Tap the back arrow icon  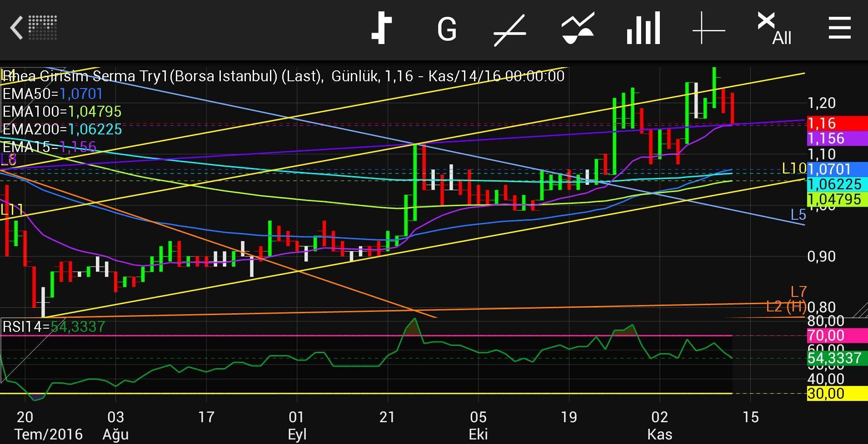[x=17, y=28]
